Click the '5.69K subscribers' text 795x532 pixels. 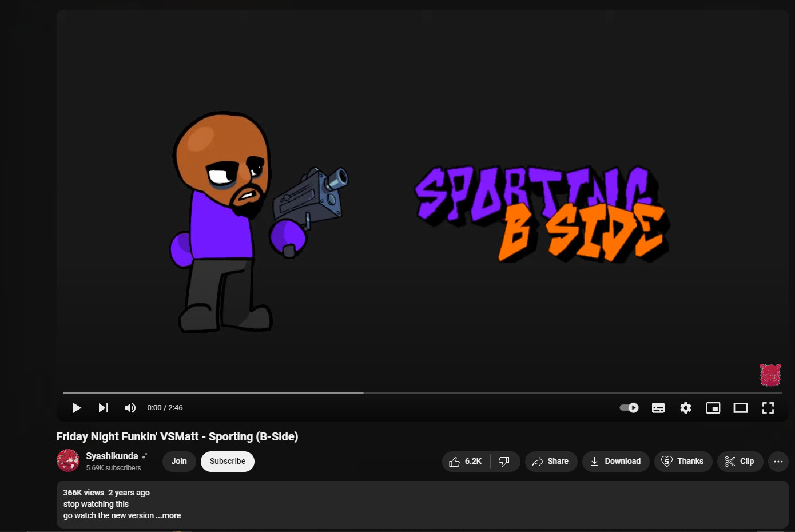click(x=113, y=468)
